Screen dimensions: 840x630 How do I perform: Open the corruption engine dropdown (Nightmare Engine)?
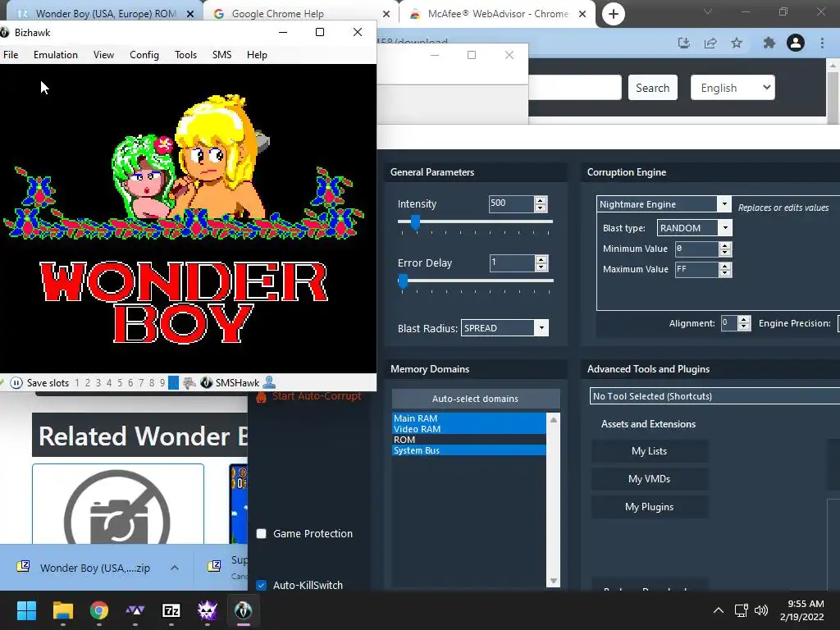click(x=724, y=203)
